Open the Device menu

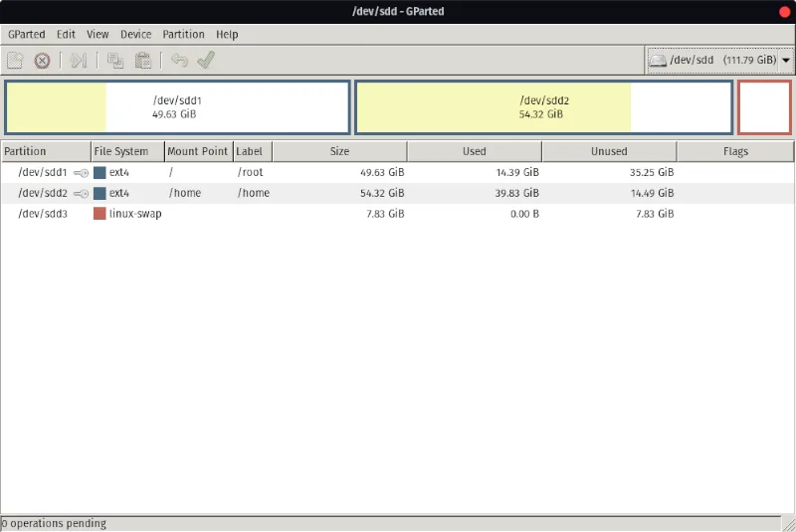pyautogui.click(x=136, y=34)
